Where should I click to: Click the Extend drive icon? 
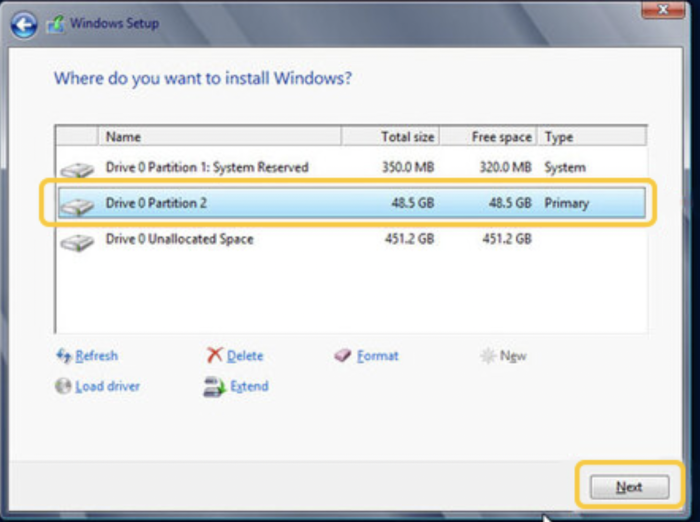tap(214, 387)
